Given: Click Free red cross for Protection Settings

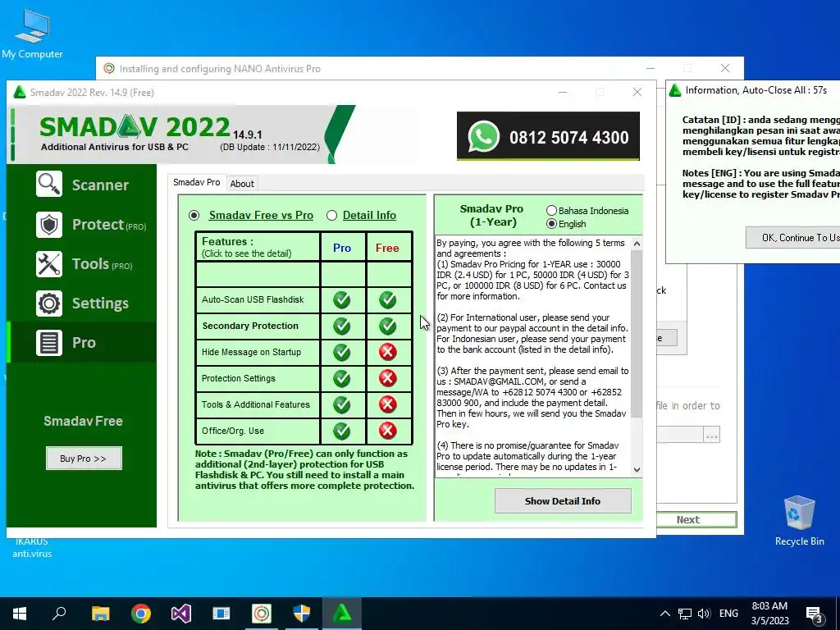Looking at the screenshot, I should (387, 378).
